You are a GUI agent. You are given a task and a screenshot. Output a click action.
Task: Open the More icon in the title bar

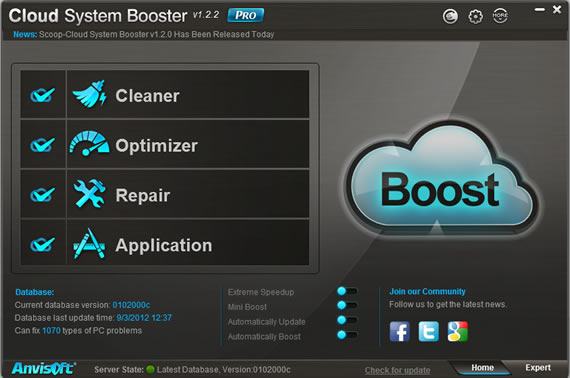(500, 16)
